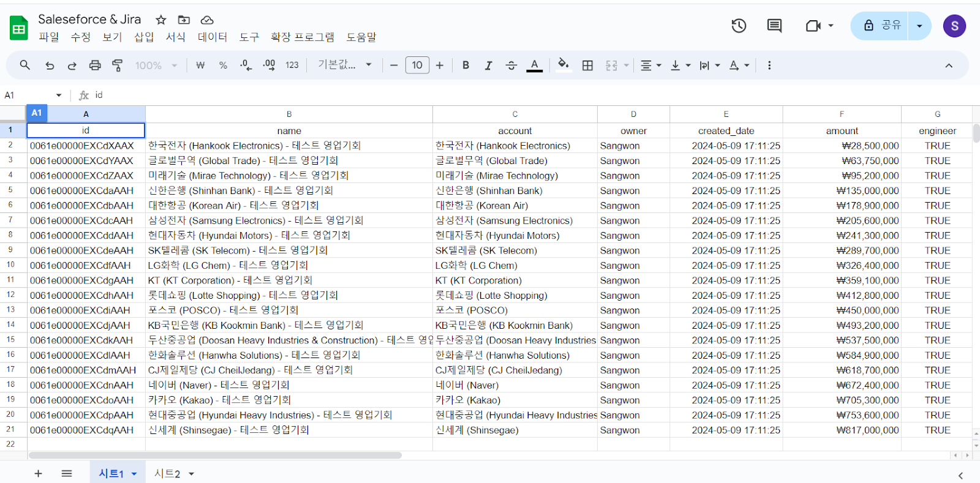Open the 데이터 menu
The width and height of the screenshot is (980, 483).
(x=213, y=37)
